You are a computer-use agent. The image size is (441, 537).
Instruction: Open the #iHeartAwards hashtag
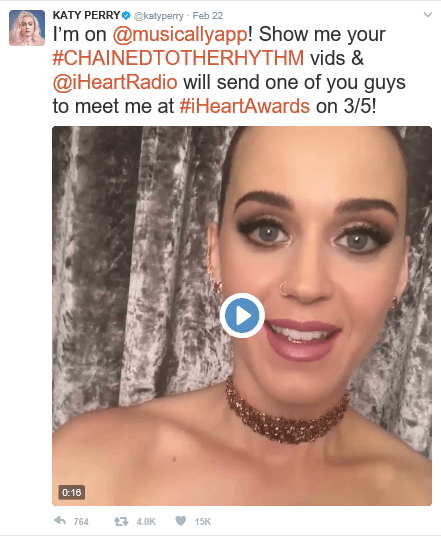click(245, 106)
